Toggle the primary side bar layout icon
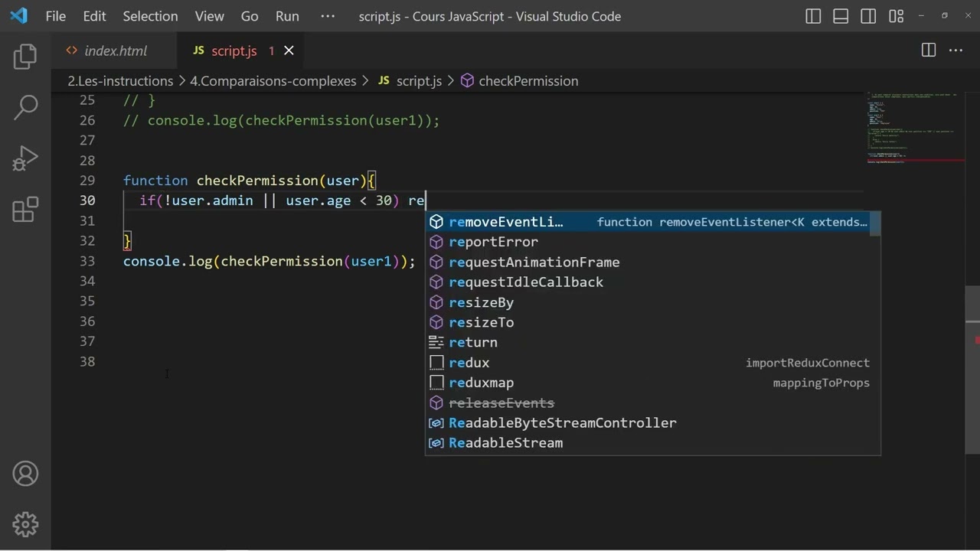Screen dimensions: 980x551 point(813,16)
